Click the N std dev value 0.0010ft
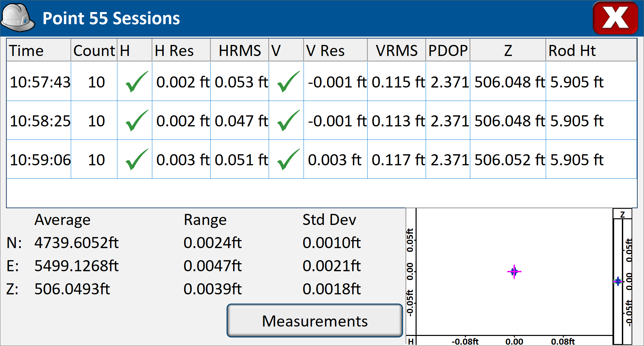This screenshot has width=644, height=346. pos(332,243)
